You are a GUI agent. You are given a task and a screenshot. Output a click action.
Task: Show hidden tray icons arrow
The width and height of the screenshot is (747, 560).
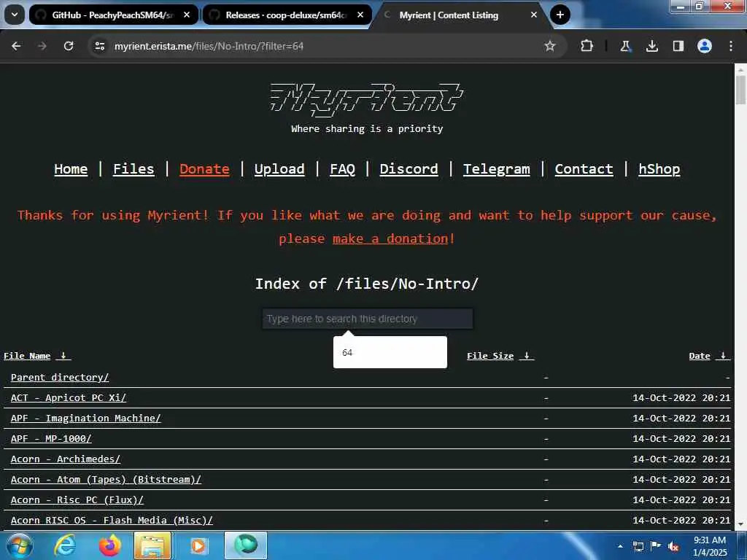[620, 546]
